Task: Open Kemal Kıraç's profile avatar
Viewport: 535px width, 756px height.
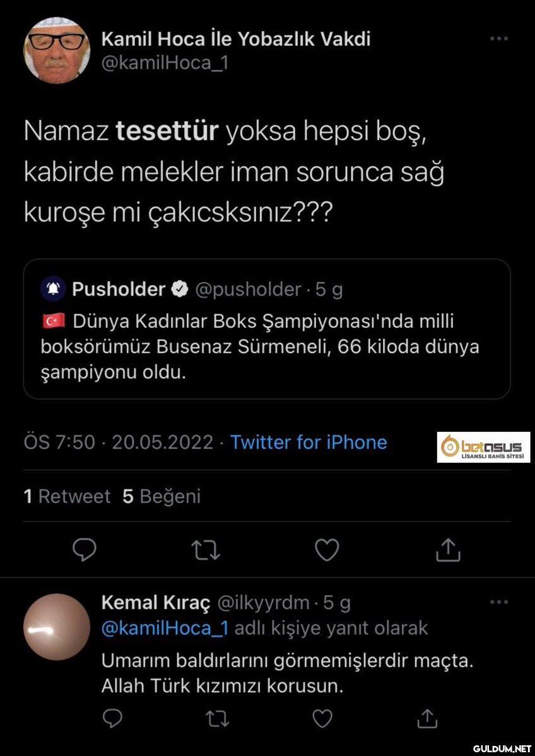Action: 57,627
